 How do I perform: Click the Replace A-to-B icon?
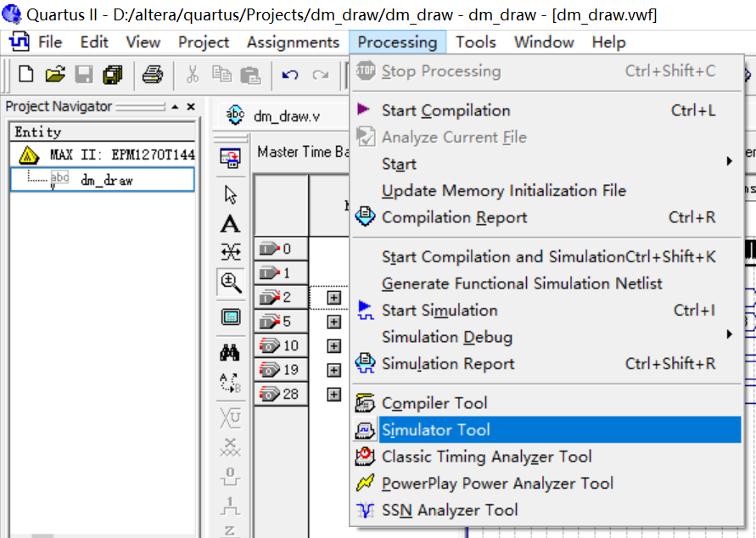[231, 383]
